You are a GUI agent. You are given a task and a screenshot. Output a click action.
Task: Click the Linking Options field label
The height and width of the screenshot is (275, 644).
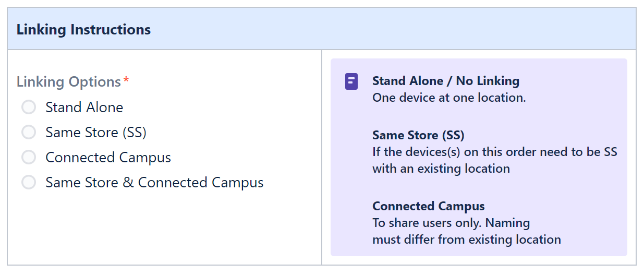tap(69, 82)
